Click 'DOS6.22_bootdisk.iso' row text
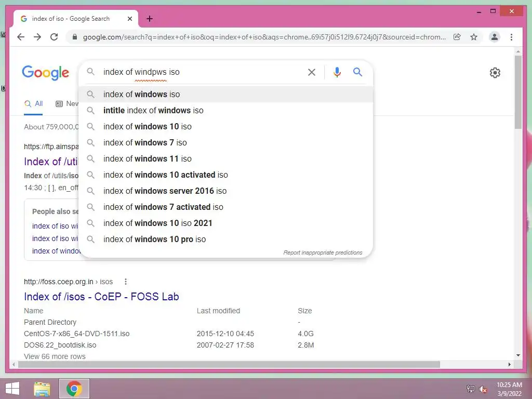532x399 pixels. coord(60,345)
